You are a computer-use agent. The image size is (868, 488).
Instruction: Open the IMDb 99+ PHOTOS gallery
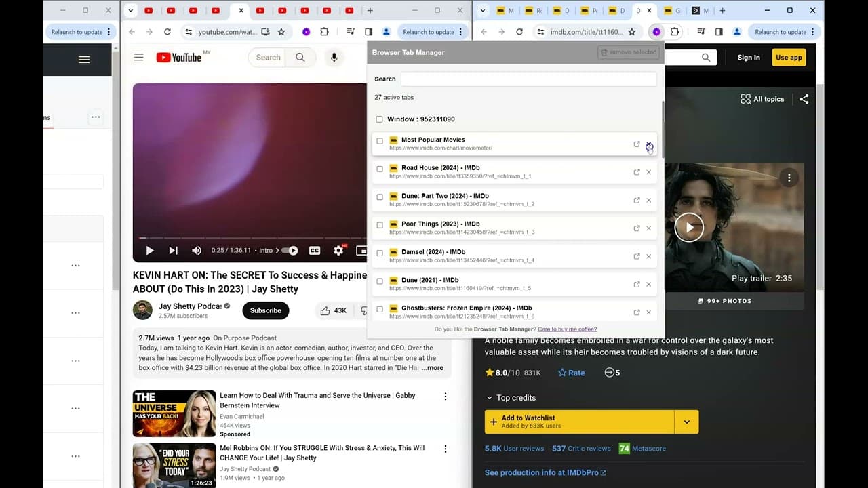pyautogui.click(x=725, y=301)
